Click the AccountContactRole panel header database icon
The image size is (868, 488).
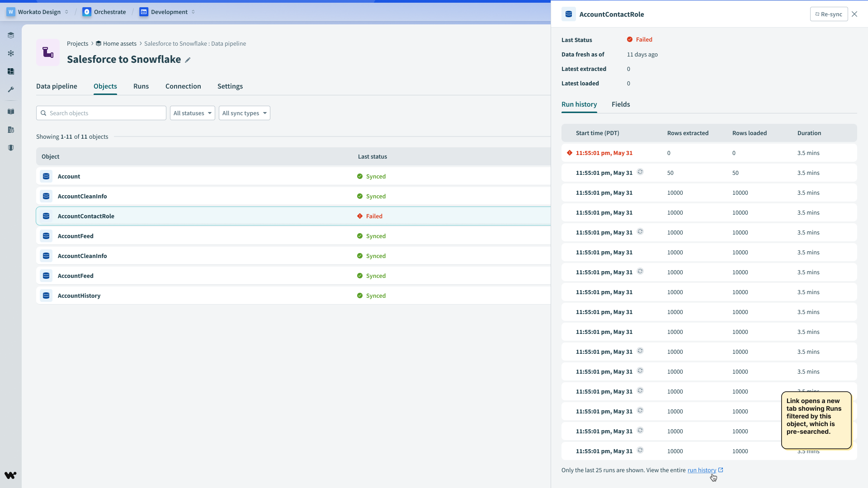tap(569, 14)
